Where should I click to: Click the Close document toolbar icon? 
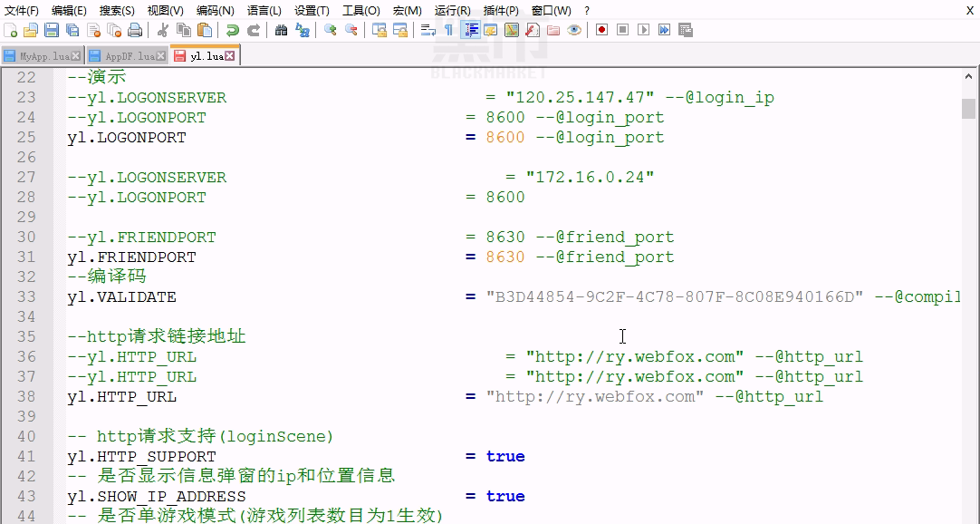(94, 30)
